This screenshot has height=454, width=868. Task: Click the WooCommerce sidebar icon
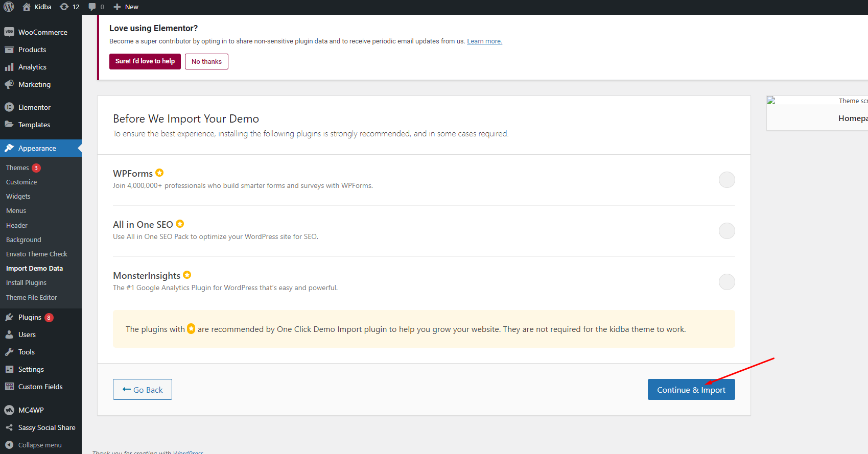pos(9,32)
